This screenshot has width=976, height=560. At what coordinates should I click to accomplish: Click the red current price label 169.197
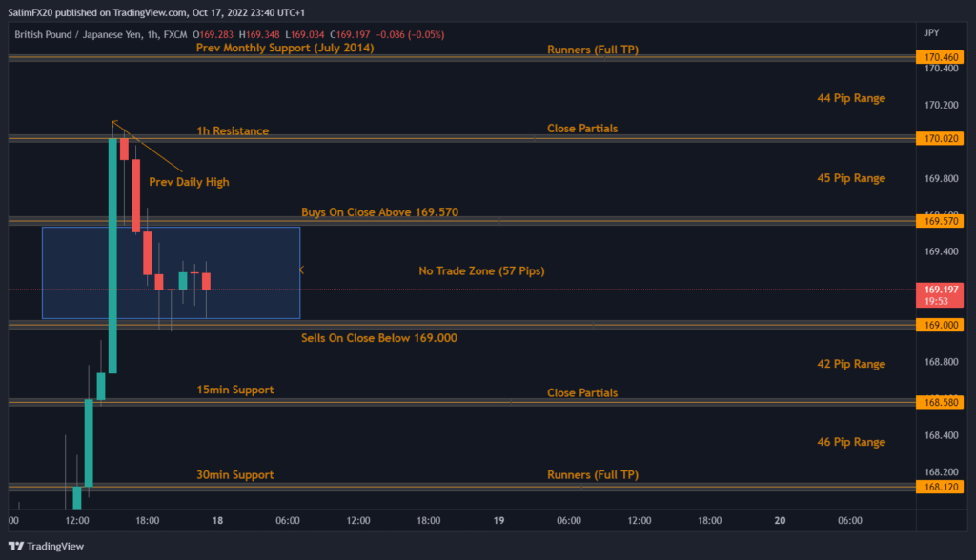click(942, 288)
